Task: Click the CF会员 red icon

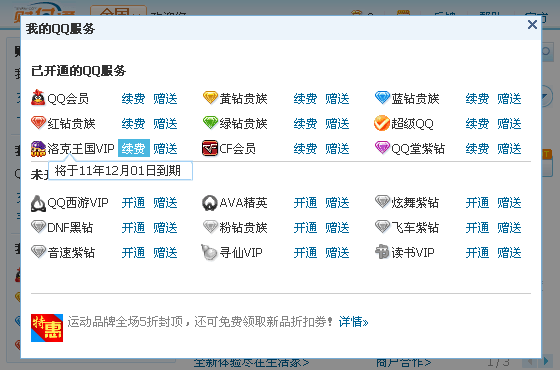Action: click(210, 148)
